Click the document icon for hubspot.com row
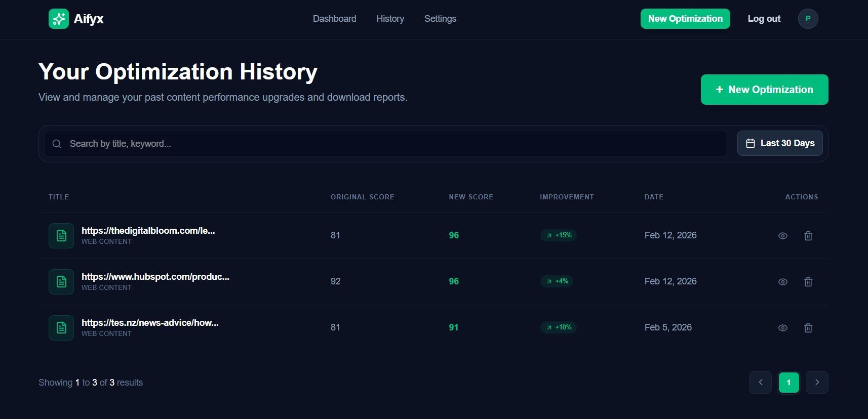This screenshot has height=419, width=868. pyautogui.click(x=61, y=282)
